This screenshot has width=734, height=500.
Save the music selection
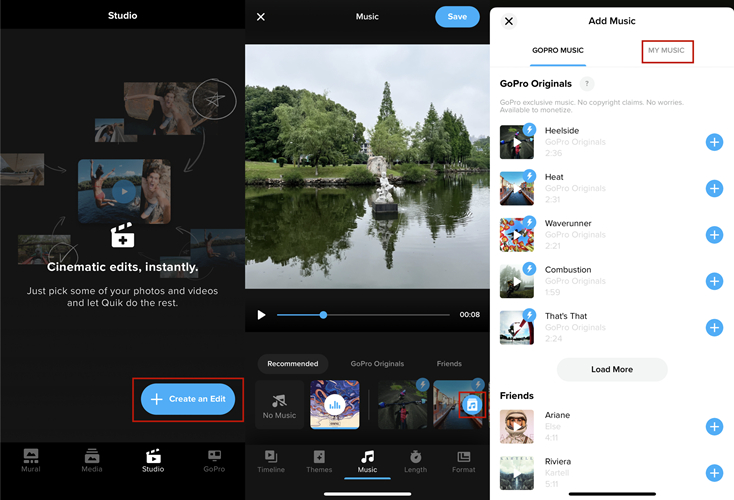[x=457, y=17]
